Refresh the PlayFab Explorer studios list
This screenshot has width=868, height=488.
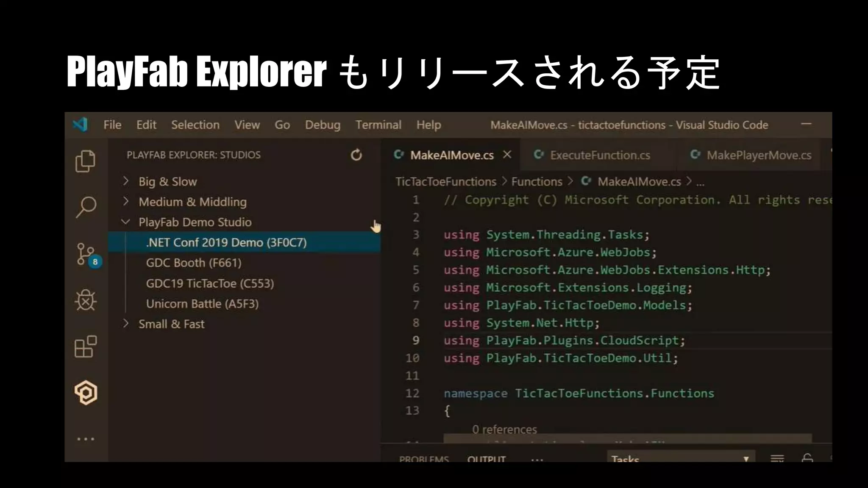coord(356,155)
